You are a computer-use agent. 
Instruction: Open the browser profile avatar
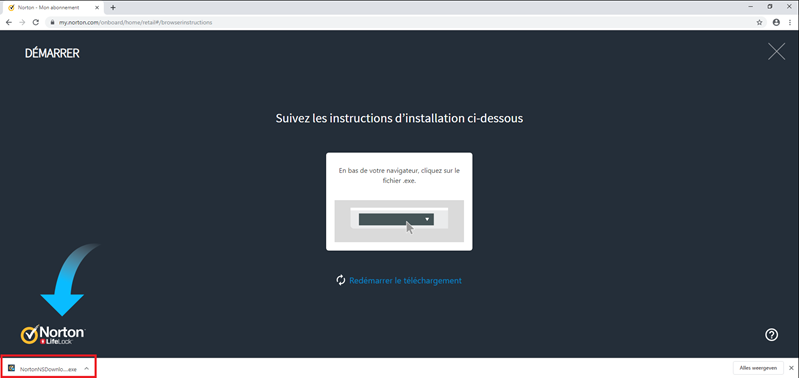[777, 22]
